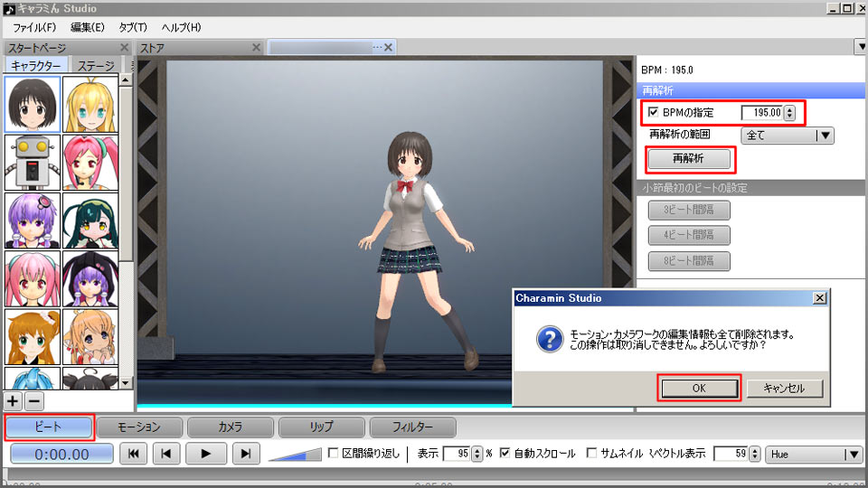Toggle the BPMの指定 checkbox

click(654, 113)
